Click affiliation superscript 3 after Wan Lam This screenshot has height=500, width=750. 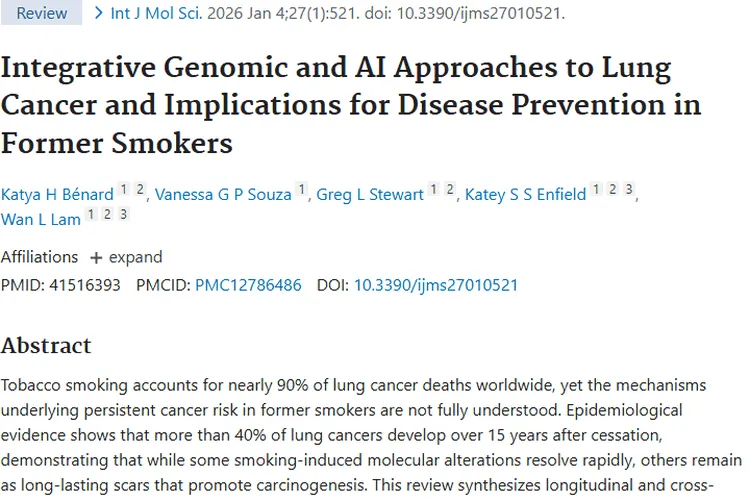(123, 213)
